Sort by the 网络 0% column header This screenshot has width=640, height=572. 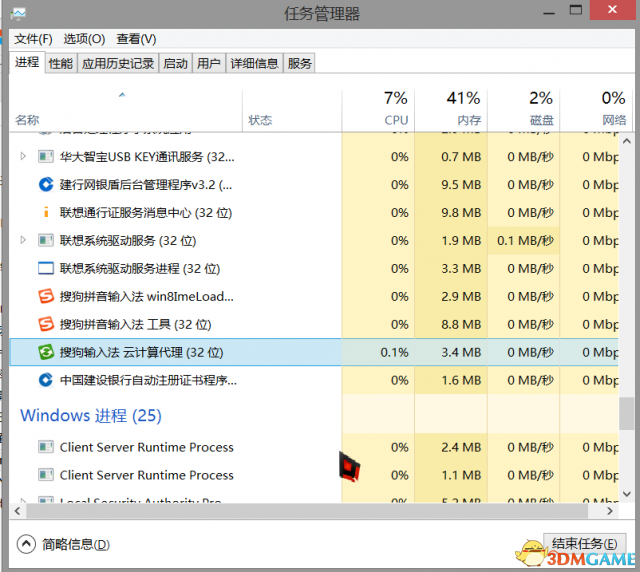(596, 109)
